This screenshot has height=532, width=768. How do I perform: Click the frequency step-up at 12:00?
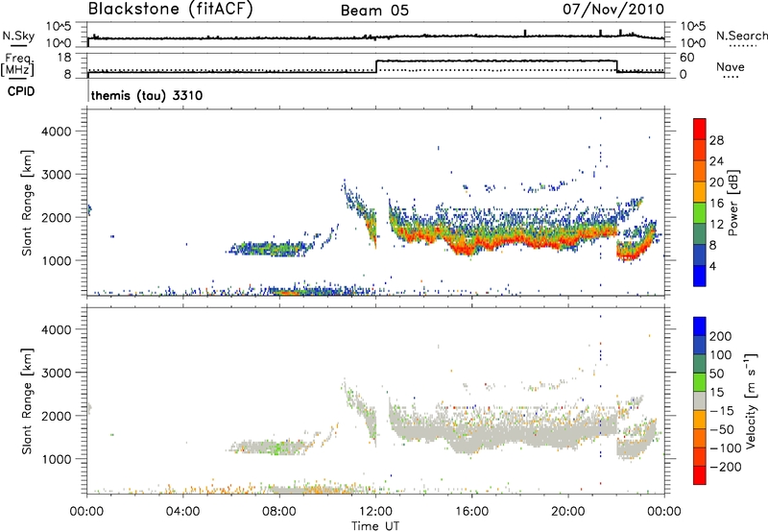(375, 66)
